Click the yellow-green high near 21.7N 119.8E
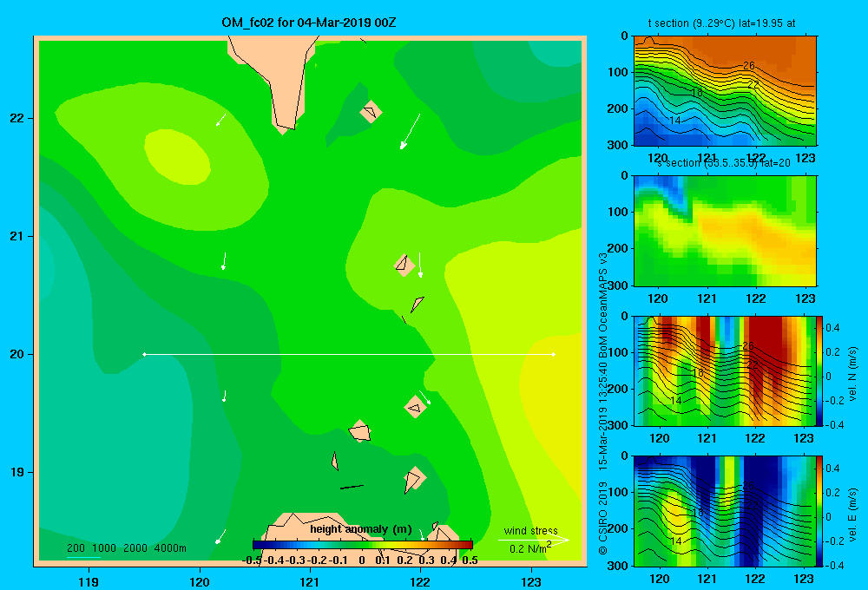Screen dimensions: 868x590 (177, 157)
